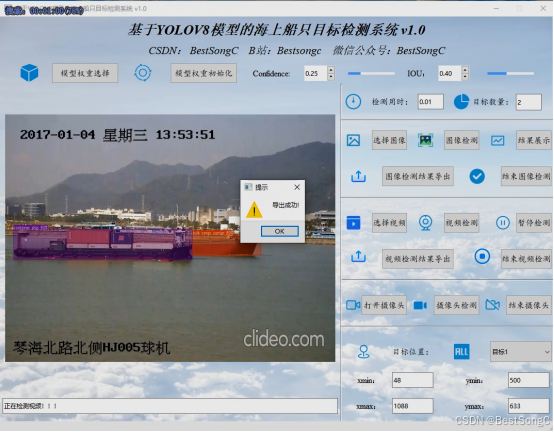Screen dimensions: 554x432
Task: Click the image result export upload icon
Action: point(358,176)
